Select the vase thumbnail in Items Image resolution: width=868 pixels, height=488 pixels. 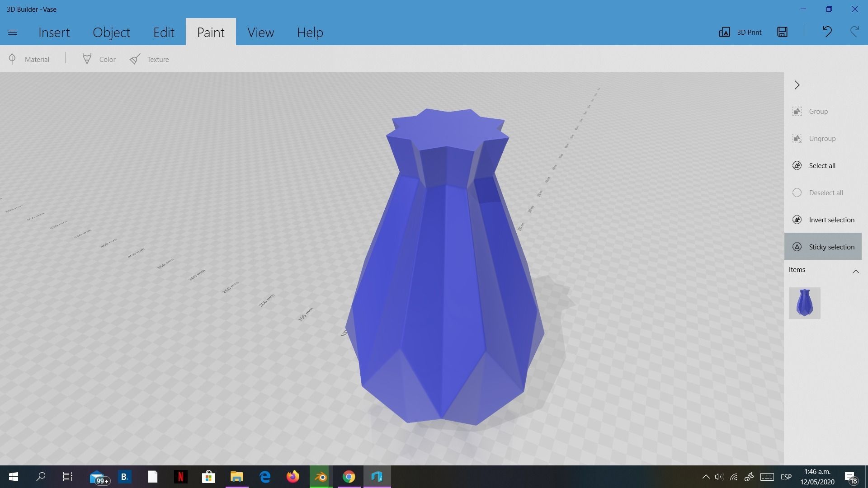(x=804, y=303)
